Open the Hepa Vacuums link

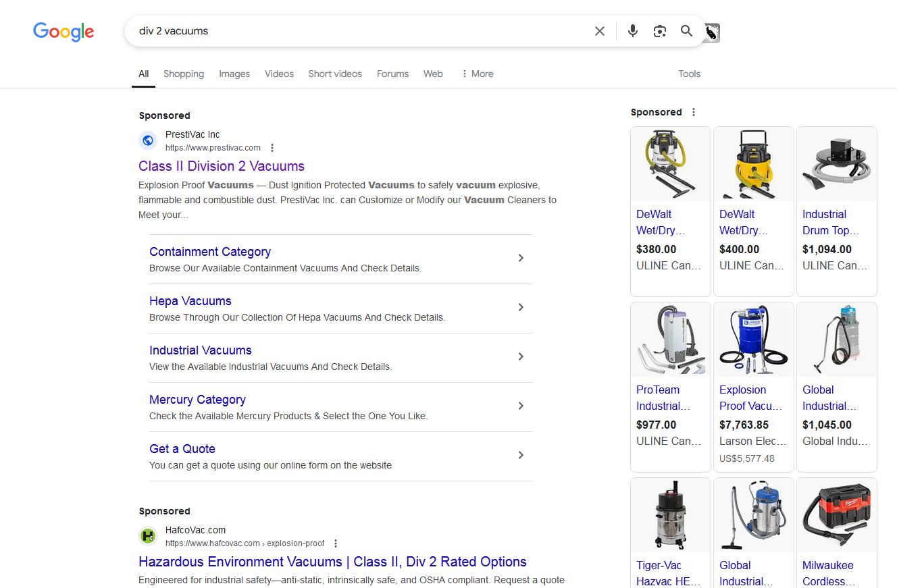(x=190, y=301)
